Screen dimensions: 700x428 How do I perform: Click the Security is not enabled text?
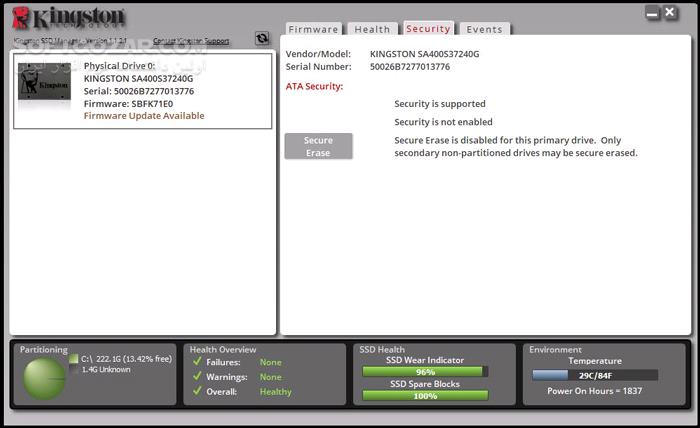coord(443,122)
